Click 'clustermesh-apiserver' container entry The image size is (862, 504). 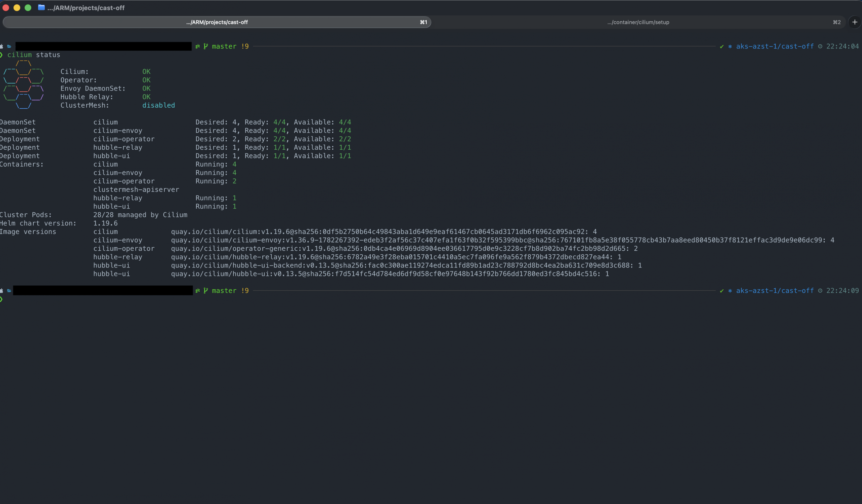point(136,189)
